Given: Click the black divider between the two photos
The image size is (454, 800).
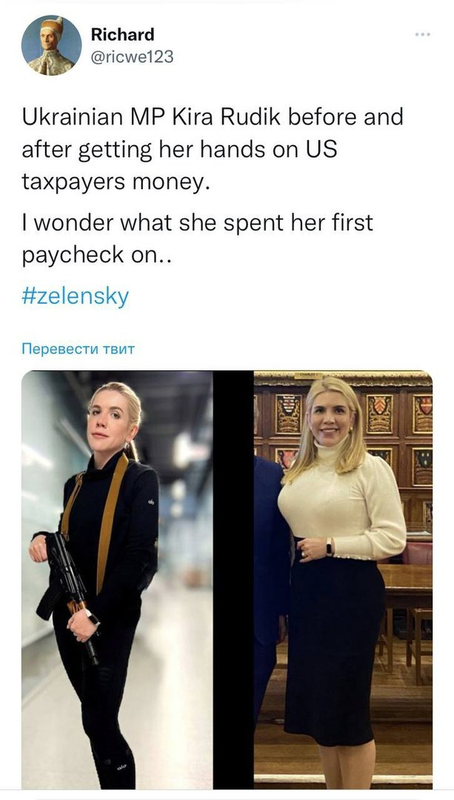Looking at the screenshot, I should coord(233,580).
